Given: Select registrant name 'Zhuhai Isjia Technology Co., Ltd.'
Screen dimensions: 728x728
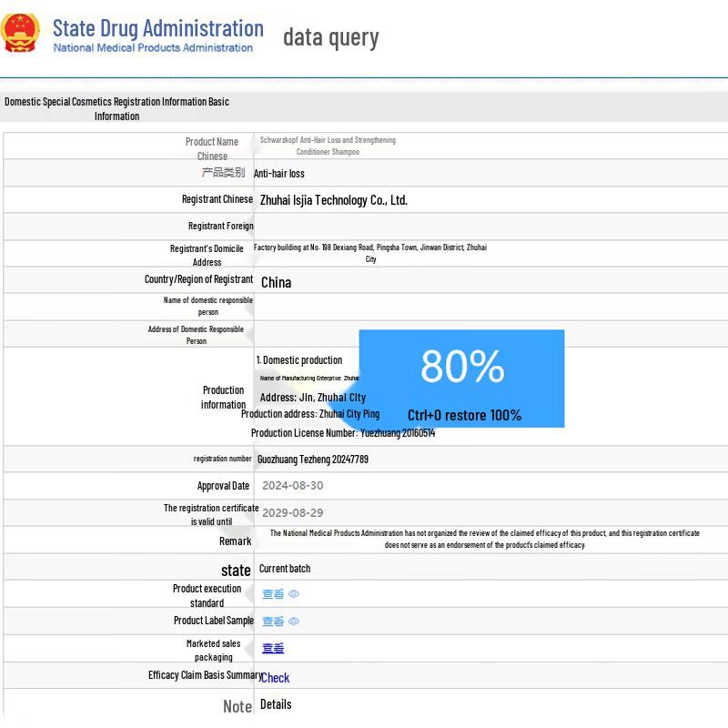Looking at the screenshot, I should (333, 200).
